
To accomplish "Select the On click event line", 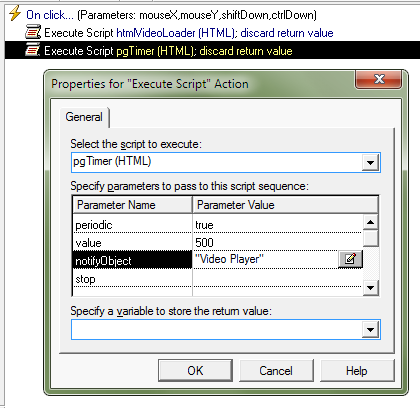I will [x=171, y=15].
